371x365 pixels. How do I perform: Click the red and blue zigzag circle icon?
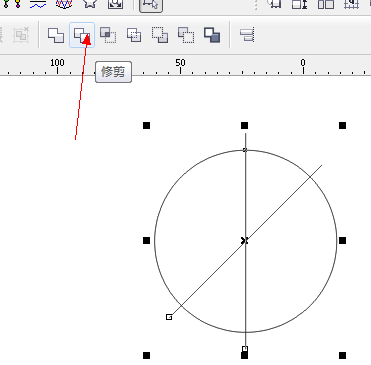[64, 4]
